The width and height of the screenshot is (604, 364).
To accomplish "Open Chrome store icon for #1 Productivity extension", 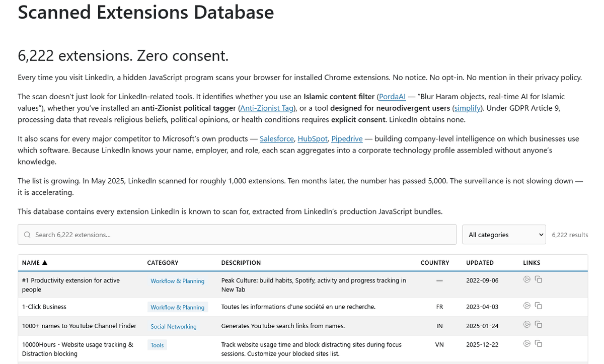I will (527, 279).
